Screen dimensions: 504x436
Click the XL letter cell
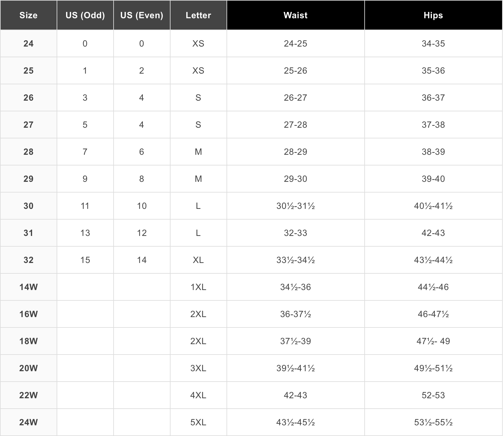tap(199, 260)
